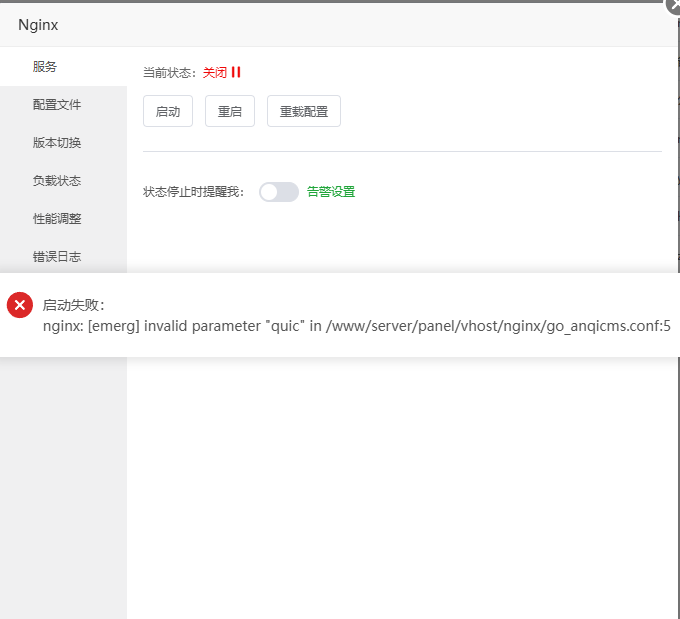Click the red pause status icon

click(x=236, y=72)
